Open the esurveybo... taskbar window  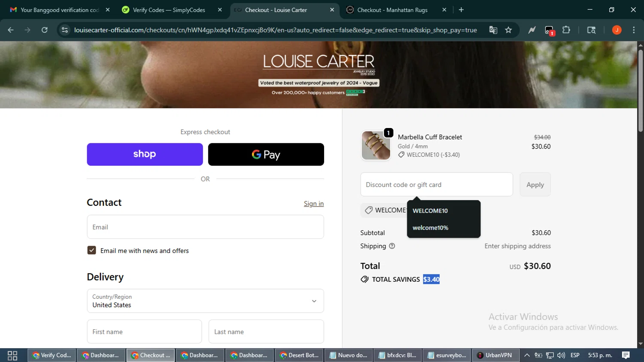tap(447, 355)
